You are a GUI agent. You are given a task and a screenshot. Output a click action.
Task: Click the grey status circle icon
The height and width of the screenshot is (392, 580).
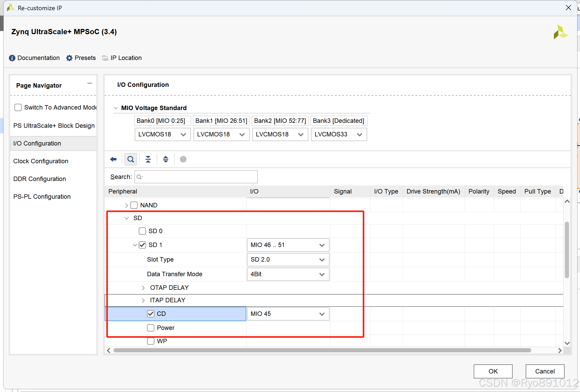coord(183,159)
